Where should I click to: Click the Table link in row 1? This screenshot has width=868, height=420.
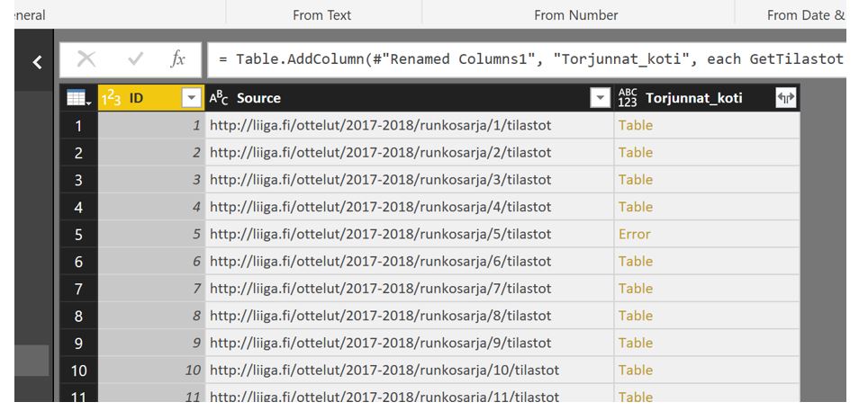tap(635, 125)
